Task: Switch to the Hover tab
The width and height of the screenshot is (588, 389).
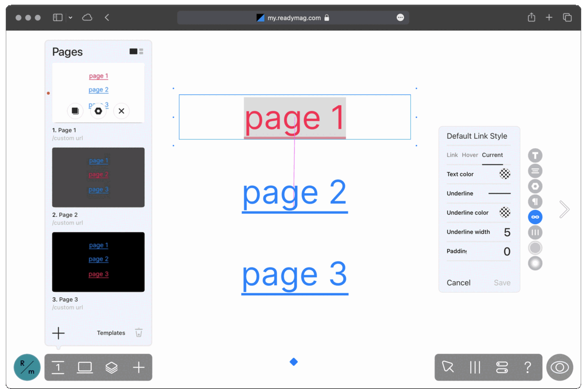Action: [x=470, y=155]
